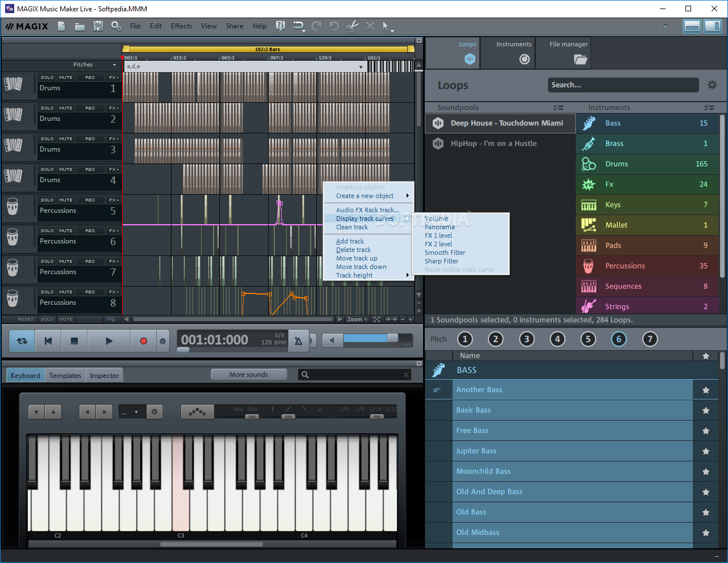Screen dimensions: 728x563
Task: Click the More sounds button
Action: (249, 375)
